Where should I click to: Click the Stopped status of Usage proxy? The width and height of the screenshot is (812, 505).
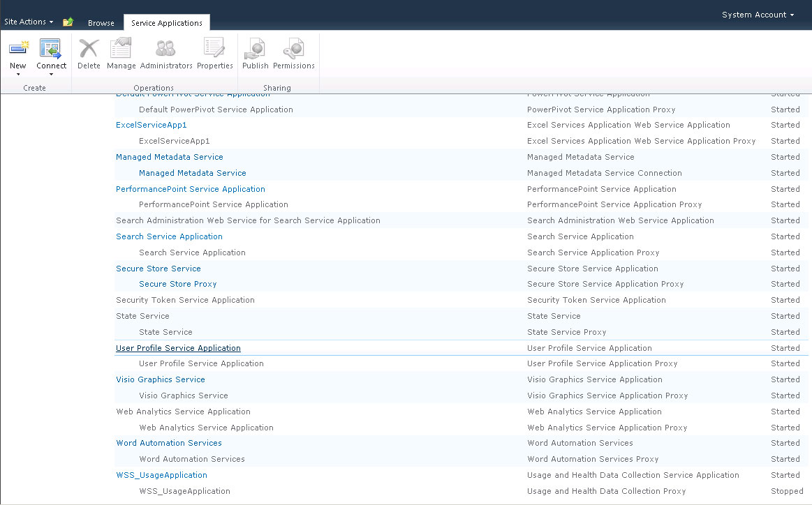(787, 491)
